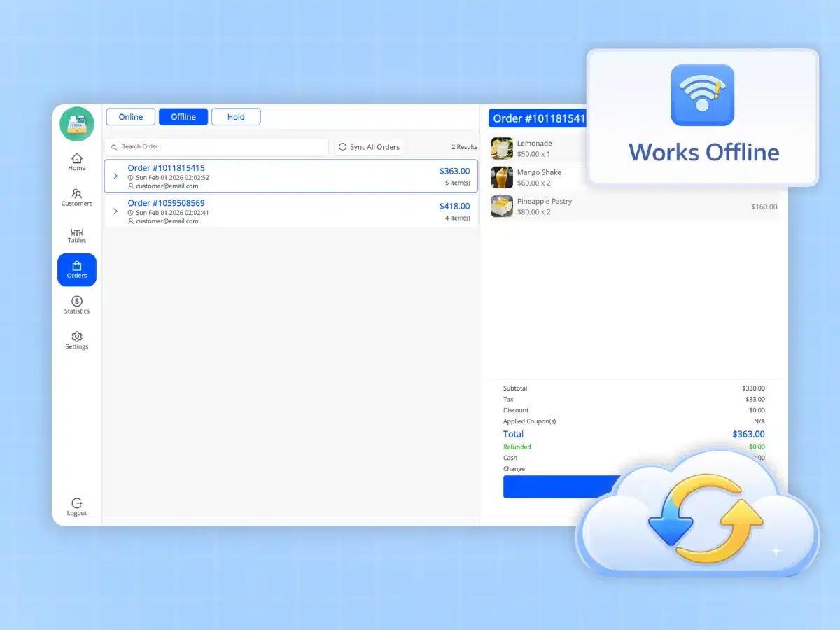Switch to the Online orders tab

pos(130,117)
